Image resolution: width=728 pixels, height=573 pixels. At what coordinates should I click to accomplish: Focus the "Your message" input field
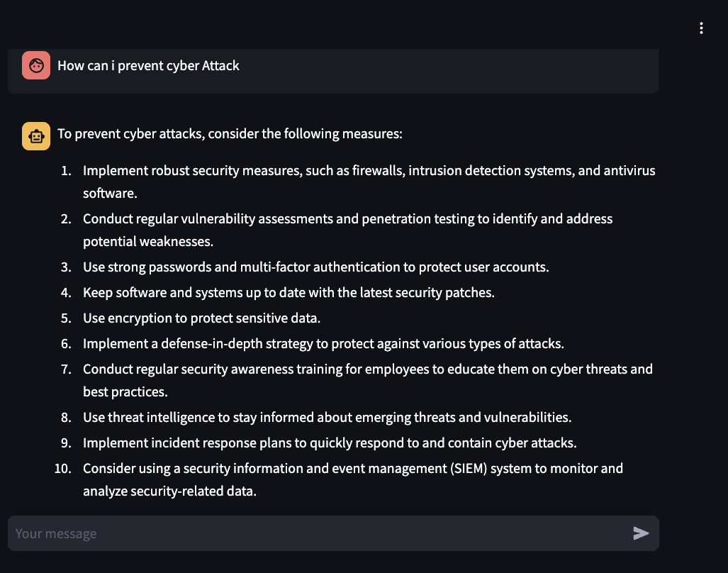(x=319, y=533)
